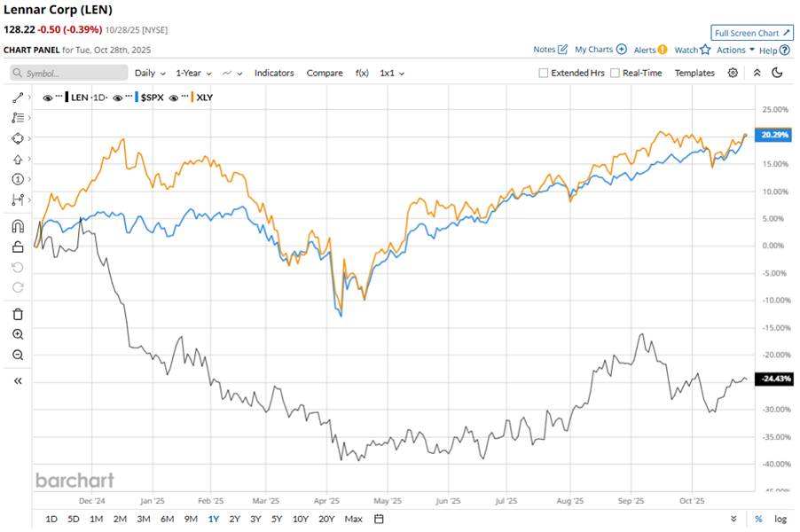Open chart settings gear icon
The width and height of the screenshot is (800, 532).
[x=733, y=73]
